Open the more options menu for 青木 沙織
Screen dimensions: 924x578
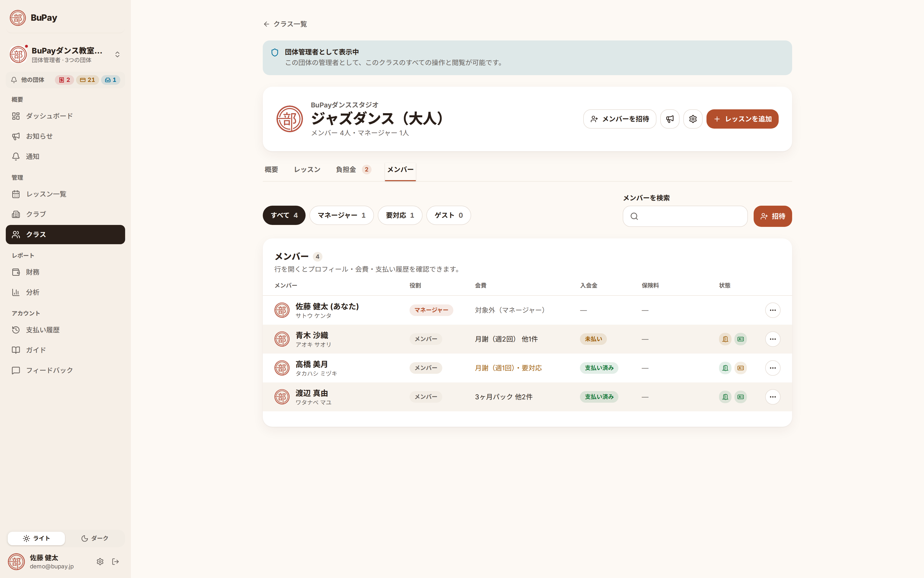coord(772,339)
